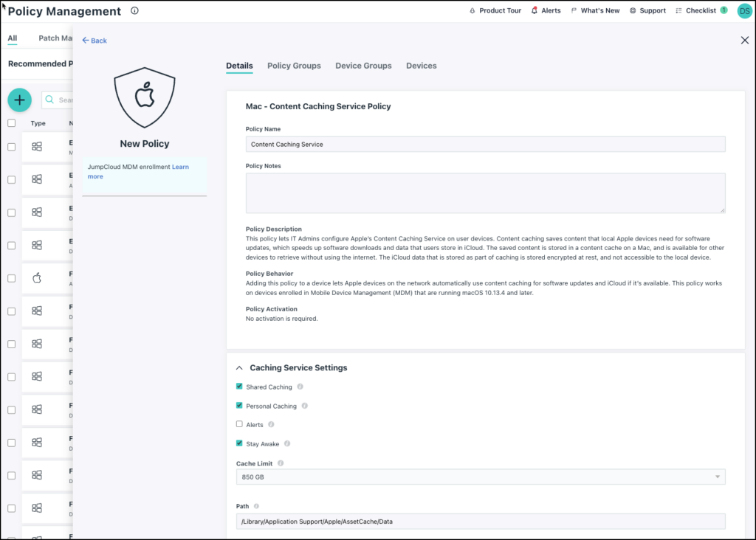Open the Learn more link

click(180, 167)
